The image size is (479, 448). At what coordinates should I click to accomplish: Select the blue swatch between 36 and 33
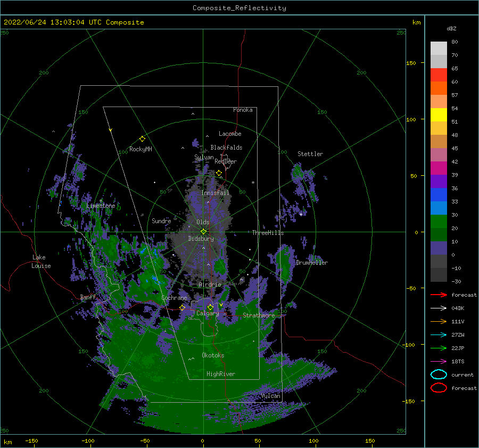tap(439, 195)
